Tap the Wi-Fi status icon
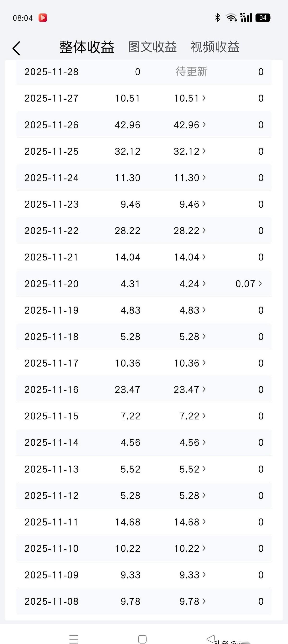This screenshot has width=288, height=644. click(x=231, y=18)
